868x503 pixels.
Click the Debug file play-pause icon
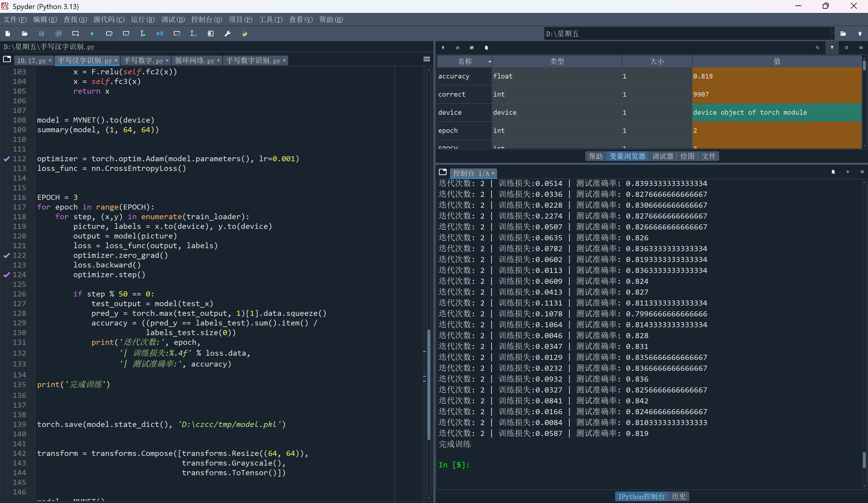160,34
